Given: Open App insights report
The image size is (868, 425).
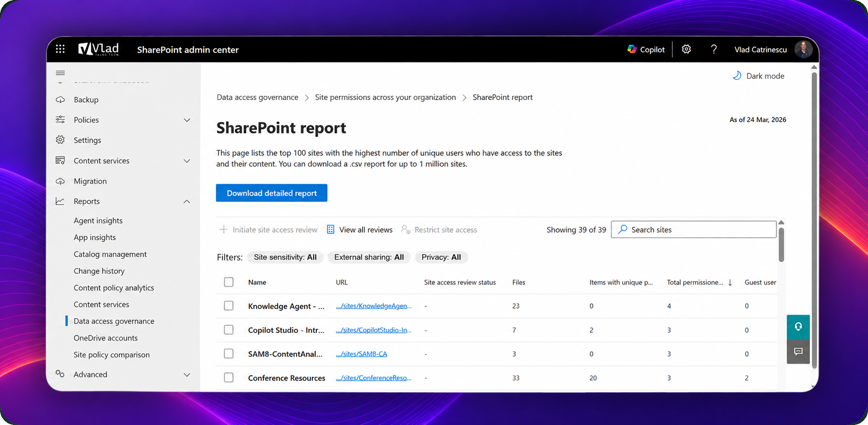Looking at the screenshot, I should click(95, 237).
